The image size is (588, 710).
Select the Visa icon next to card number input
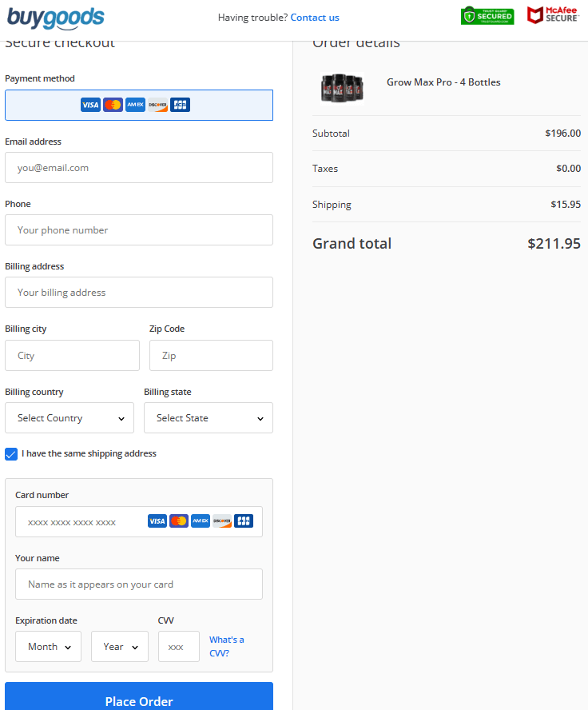[157, 521]
